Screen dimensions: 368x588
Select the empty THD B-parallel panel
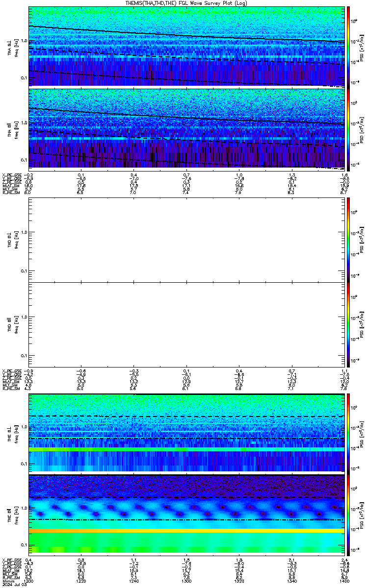point(186,324)
